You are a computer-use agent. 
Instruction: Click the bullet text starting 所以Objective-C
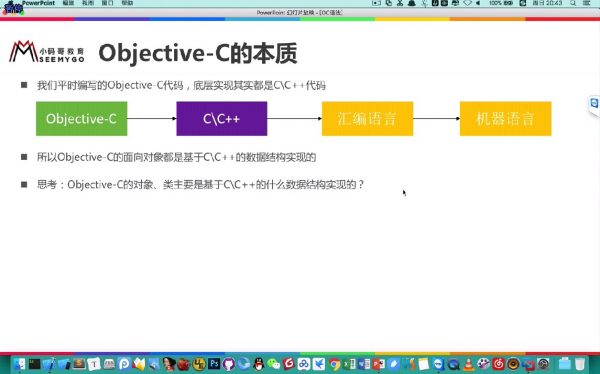tap(176, 157)
